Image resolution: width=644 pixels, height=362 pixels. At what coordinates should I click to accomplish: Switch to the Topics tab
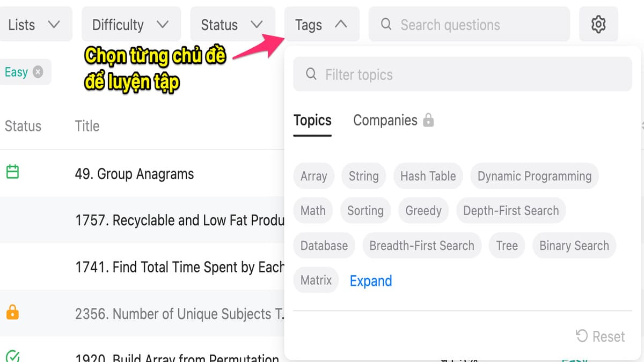click(x=312, y=120)
